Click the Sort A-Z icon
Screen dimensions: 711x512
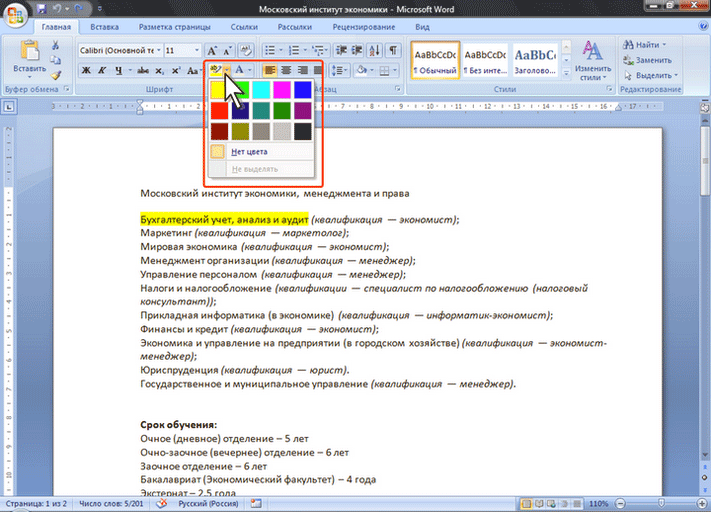tap(375, 50)
